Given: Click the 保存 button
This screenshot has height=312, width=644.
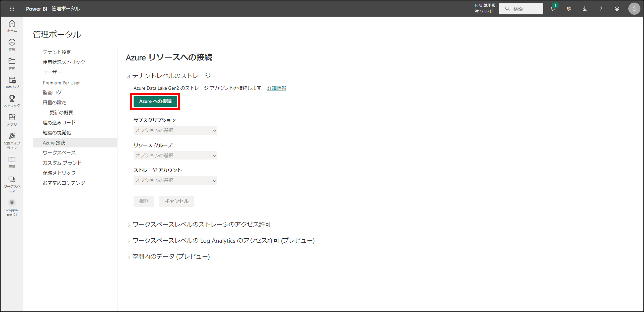Looking at the screenshot, I should (x=144, y=201).
